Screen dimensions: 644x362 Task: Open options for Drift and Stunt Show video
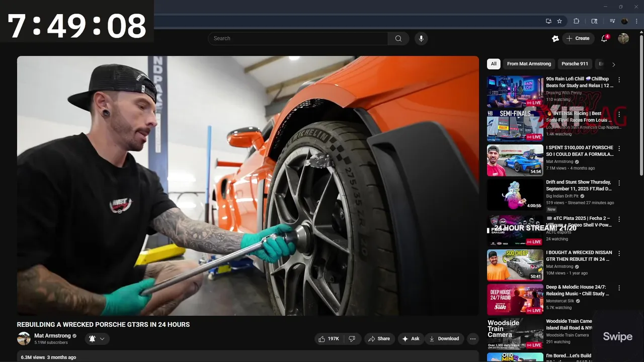[x=619, y=183]
